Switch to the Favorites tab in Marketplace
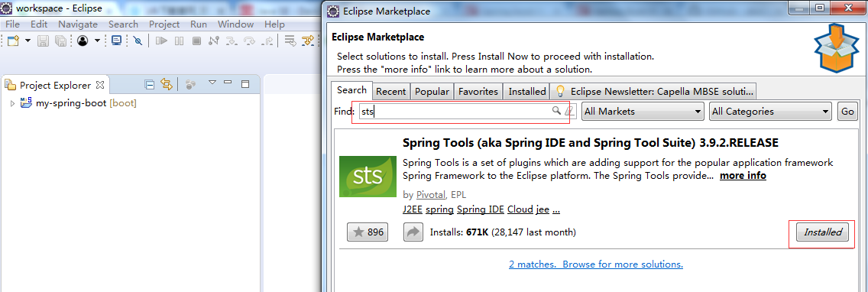This screenshot has height=292, width=868. point(478,92)
